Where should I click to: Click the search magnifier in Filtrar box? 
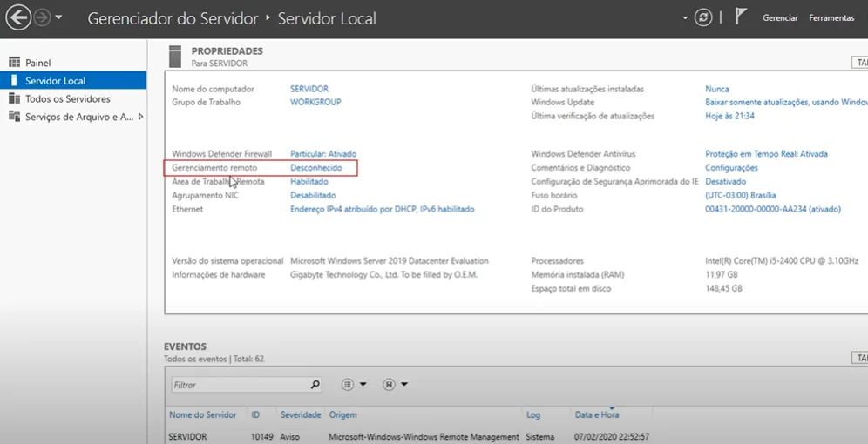(315, 385)
